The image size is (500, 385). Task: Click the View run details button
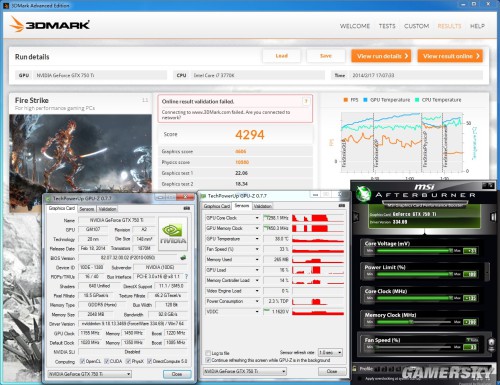click(381, 56)
